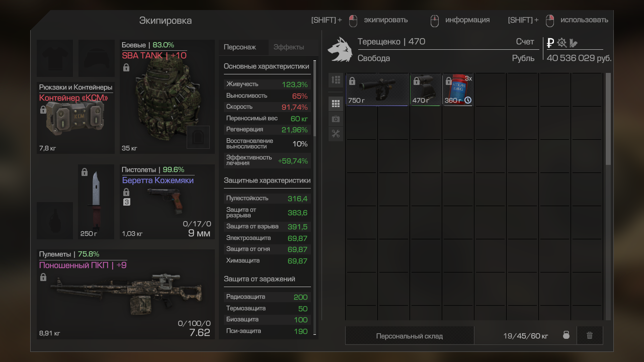Click the character stats panel scrollbar
The image size is (644, 362).
pyautogui.click(x=315, y=98)
